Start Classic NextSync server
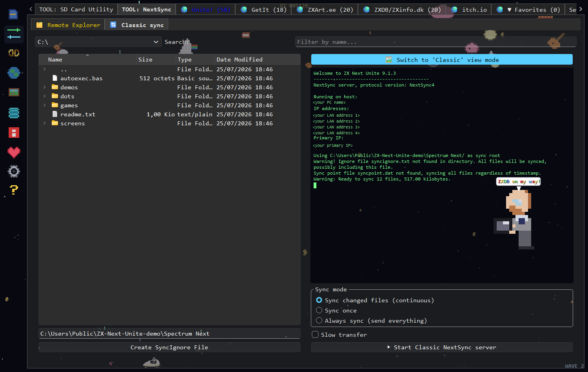The height and width of the screenshot is (372, 588). click(442, 347)
